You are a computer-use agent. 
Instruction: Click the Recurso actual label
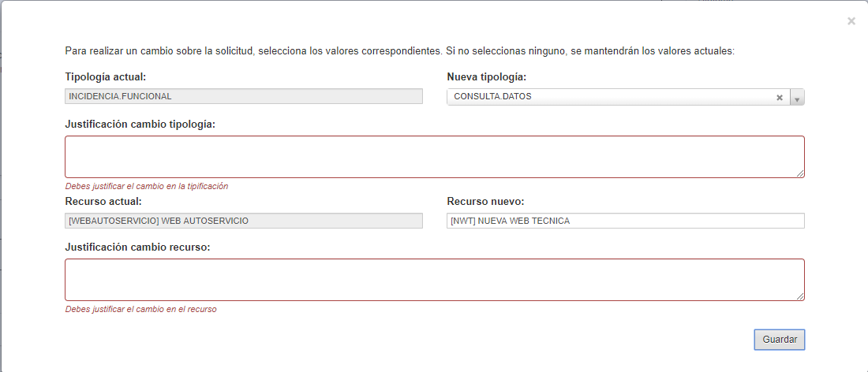click(x=103, y=201)
